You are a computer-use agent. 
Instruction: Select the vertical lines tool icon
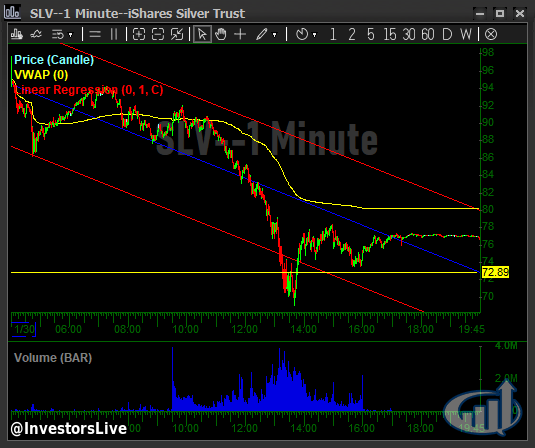coord(114,34)
